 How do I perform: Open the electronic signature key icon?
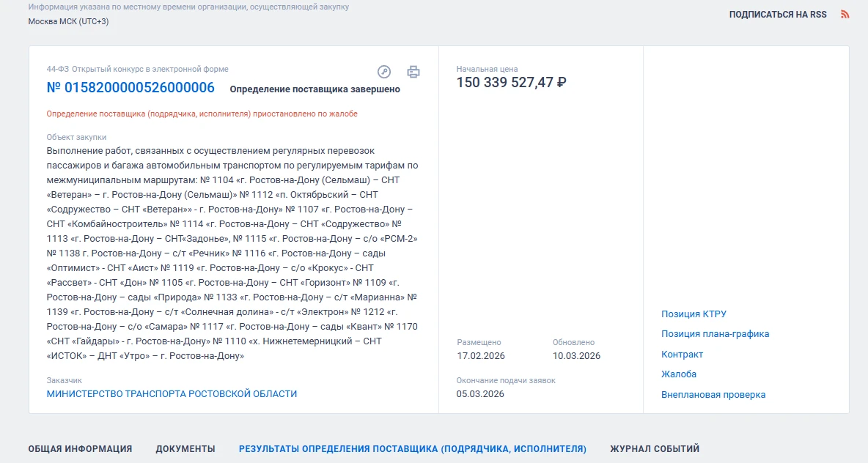(x=384, y=71)
